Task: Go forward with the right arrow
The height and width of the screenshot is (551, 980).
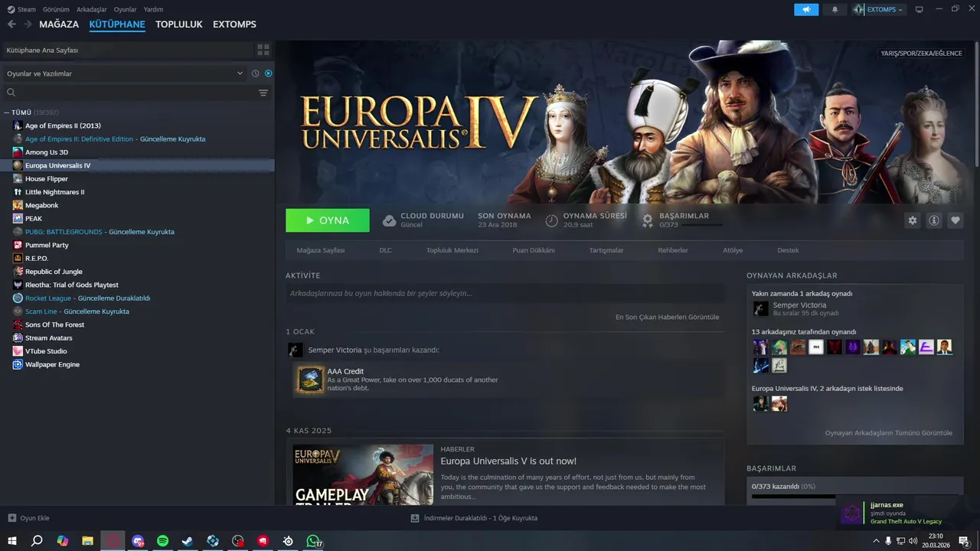Action: pos(28,24)
